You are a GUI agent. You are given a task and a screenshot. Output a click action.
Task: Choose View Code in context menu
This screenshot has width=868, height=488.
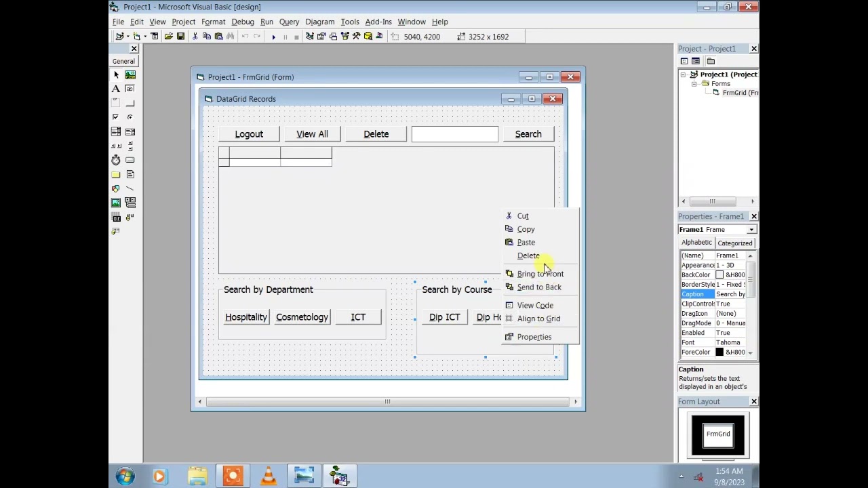[x=540, y=306]
